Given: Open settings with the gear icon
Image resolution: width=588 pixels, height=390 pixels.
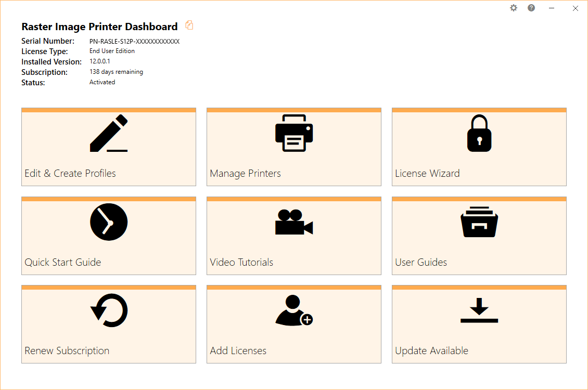Looking at the screenshot, I should tap(514, 8).
